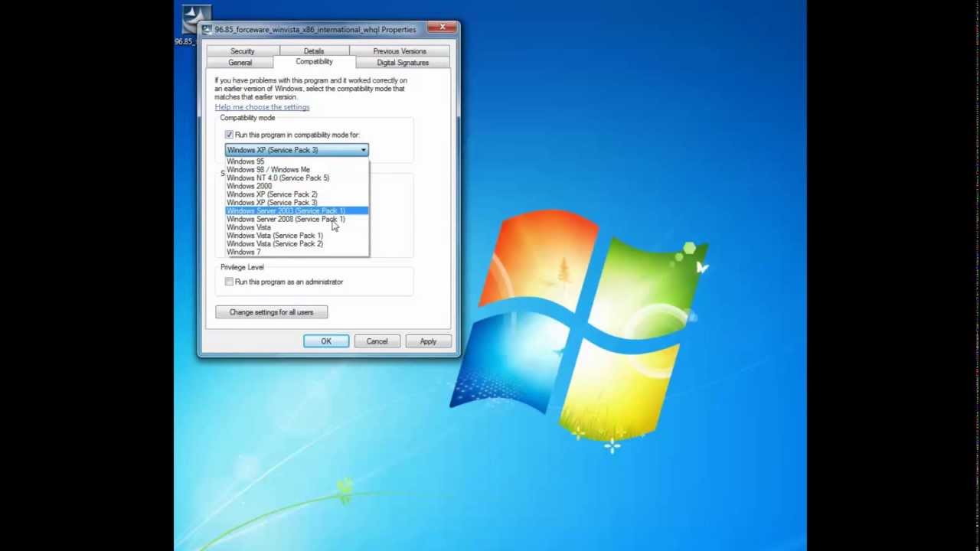980x551 pixels.
Task: Select Windows Server 2003 (Service Pack 1)
Action: tap(296, 210)
